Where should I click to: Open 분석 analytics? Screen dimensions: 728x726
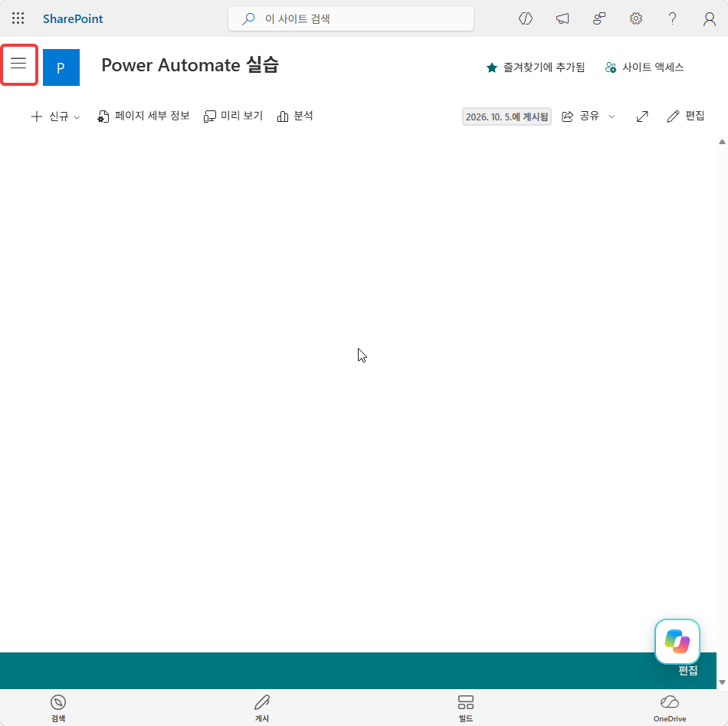[x=295, y=116]
